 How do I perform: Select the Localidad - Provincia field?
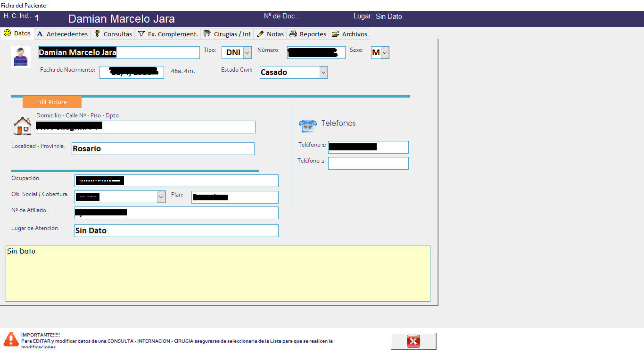pyautogui.click(x=163, y=148)
